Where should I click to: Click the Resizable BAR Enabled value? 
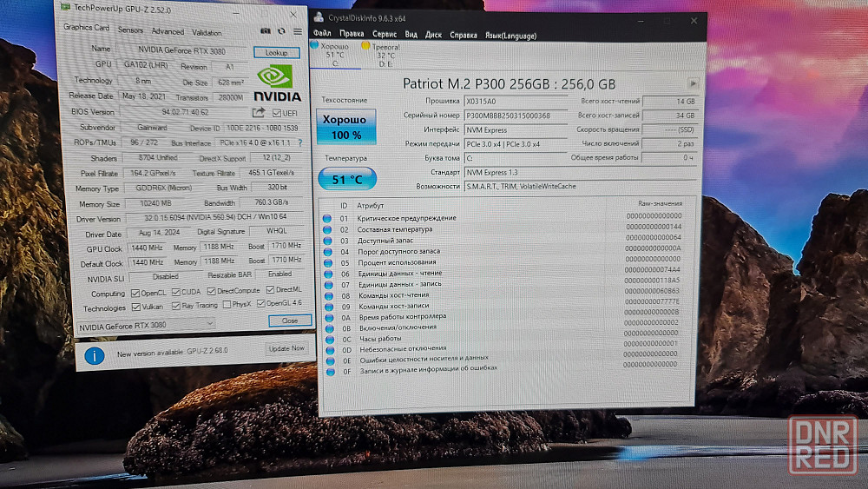[280, 274]
